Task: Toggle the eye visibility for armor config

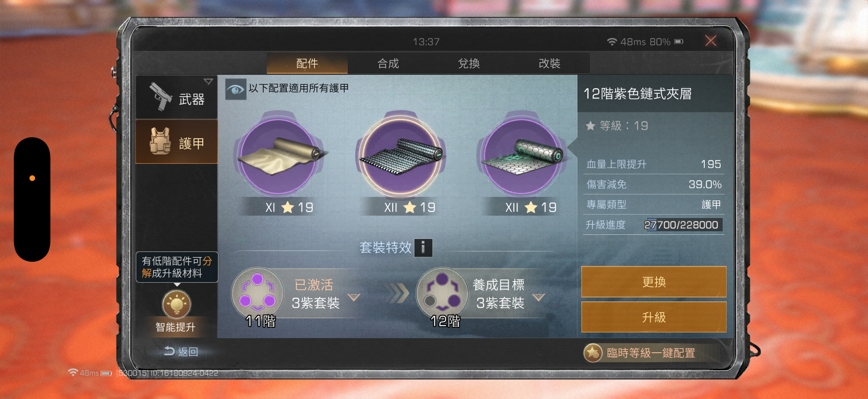Action: pos(235,89)
